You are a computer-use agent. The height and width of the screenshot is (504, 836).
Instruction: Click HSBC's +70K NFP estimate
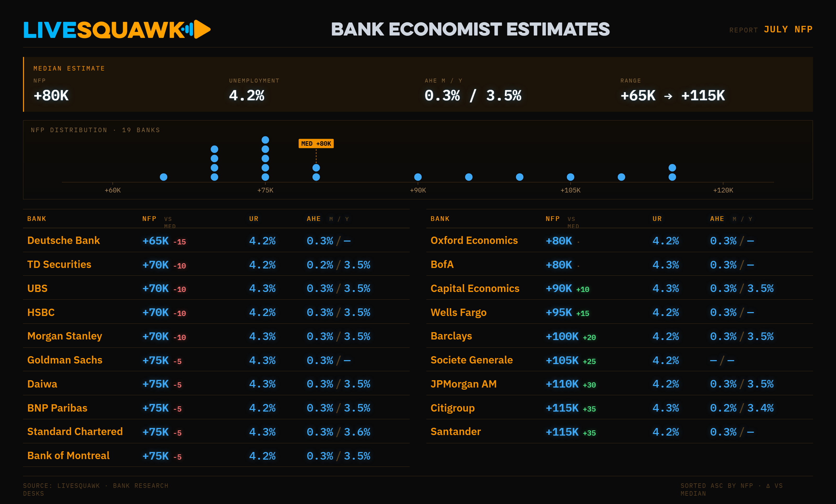pos(155,312)
